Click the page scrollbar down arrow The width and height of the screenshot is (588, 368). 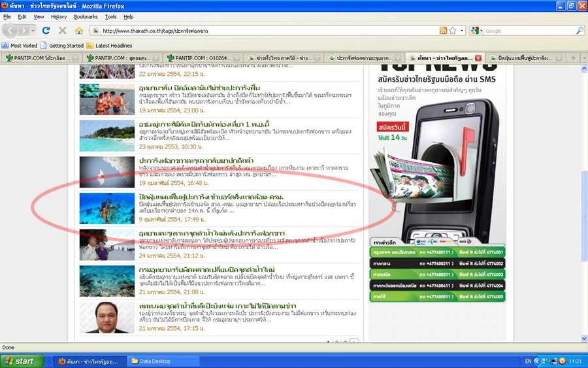click(584, 339)
